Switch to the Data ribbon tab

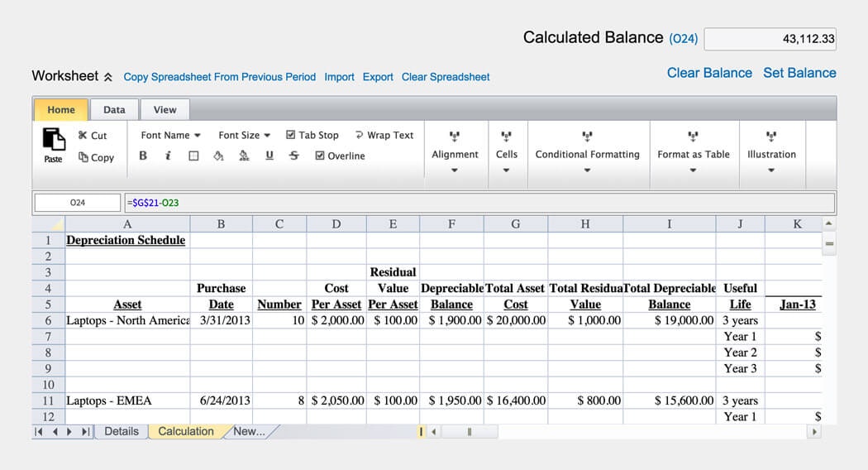pyautogui.click(x=114, y=110)
